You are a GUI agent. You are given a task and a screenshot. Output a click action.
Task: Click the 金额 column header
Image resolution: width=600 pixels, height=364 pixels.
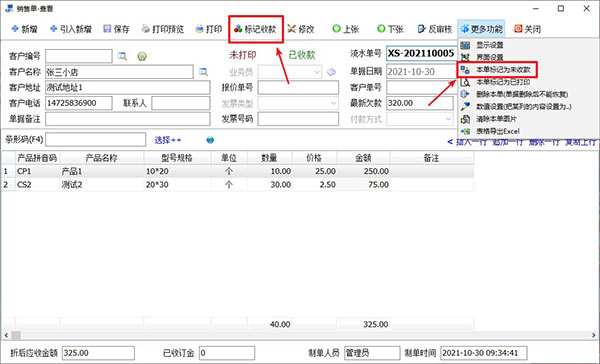click(x=364, y=158)
